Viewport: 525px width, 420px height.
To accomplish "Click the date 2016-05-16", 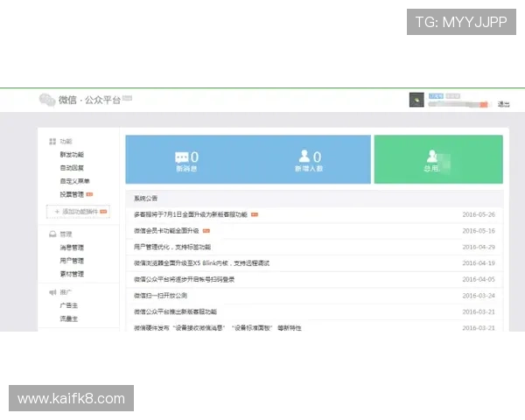I will (x=479, y=231).
